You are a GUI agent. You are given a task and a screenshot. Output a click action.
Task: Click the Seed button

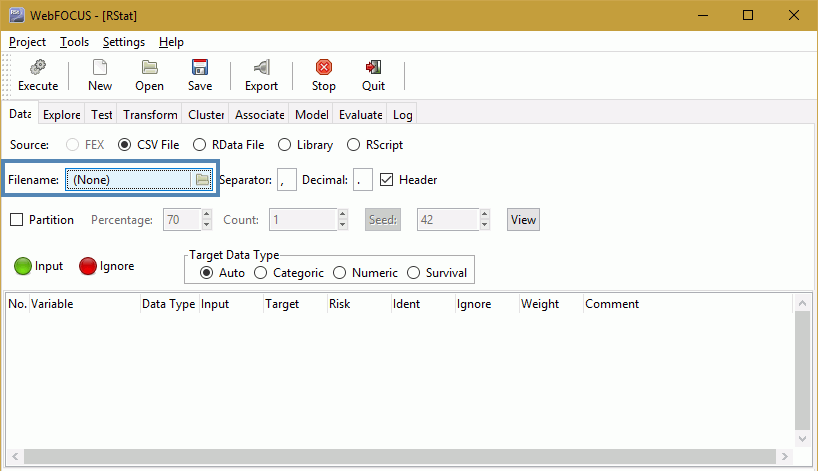click(x=383, y=220)
